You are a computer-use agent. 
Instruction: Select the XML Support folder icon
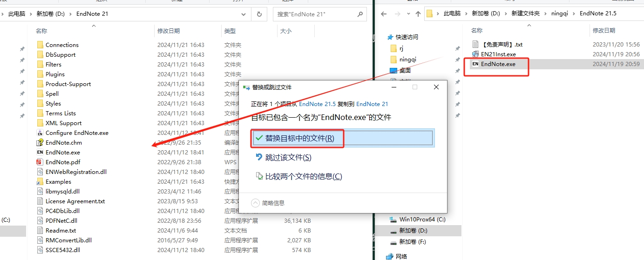40,123
